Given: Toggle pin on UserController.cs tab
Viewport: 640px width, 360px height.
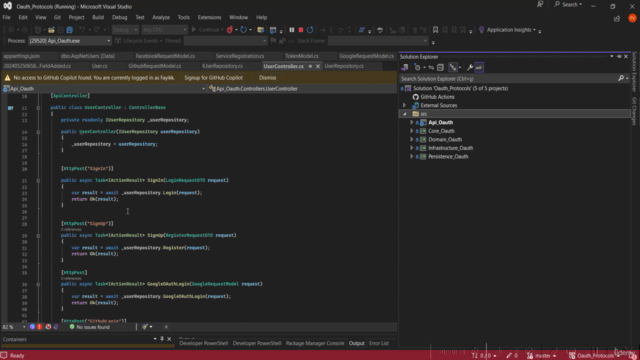Looking at the screenshot, I should click(x=310, y=66).
